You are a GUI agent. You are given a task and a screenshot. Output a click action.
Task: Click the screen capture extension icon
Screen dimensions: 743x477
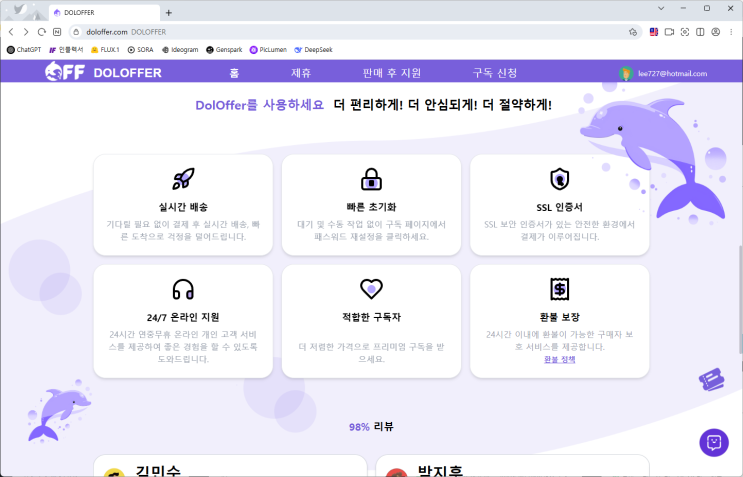[685, 32]
